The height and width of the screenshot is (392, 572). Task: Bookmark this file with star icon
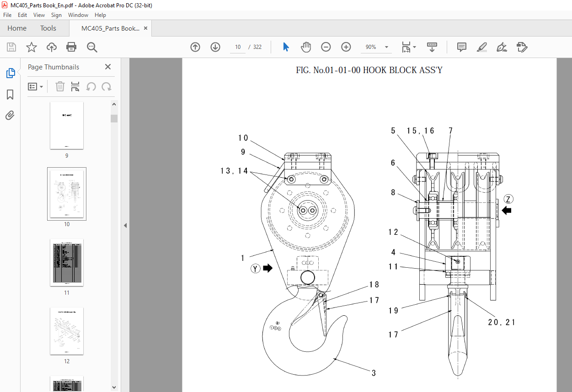pyautogui.click(x=31, y=47)
